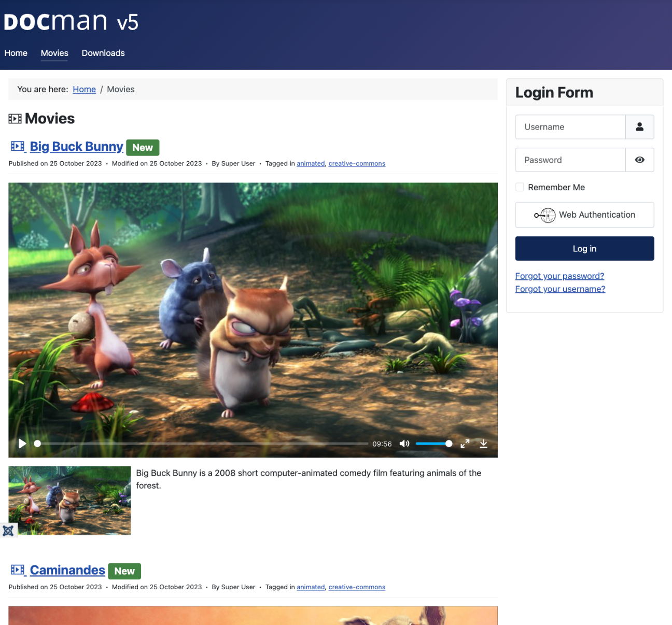The width and height of the screenshot is (672, 625).
Task: Open the Forgot your password link
Action: (559, 276)
